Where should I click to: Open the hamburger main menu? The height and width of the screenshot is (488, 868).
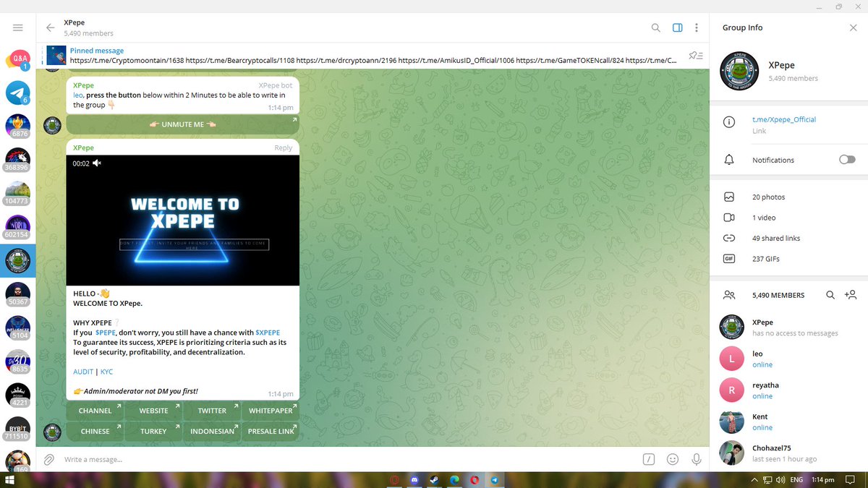17,27
